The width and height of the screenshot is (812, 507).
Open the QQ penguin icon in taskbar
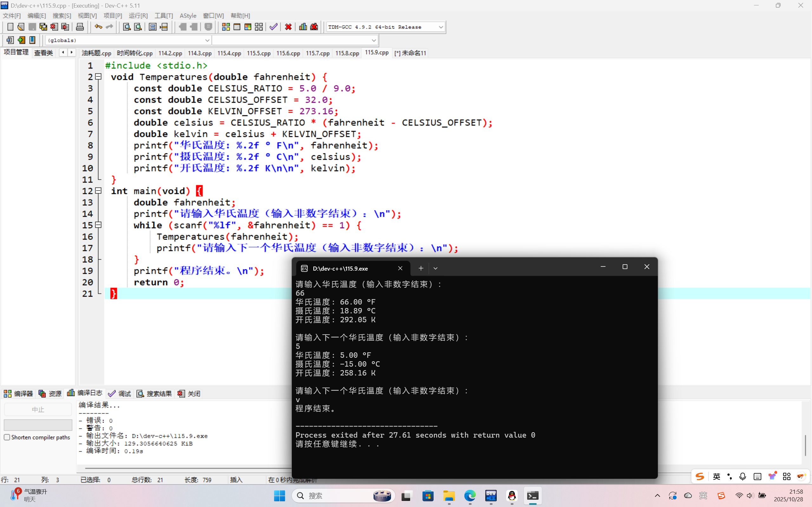point(512,496)
